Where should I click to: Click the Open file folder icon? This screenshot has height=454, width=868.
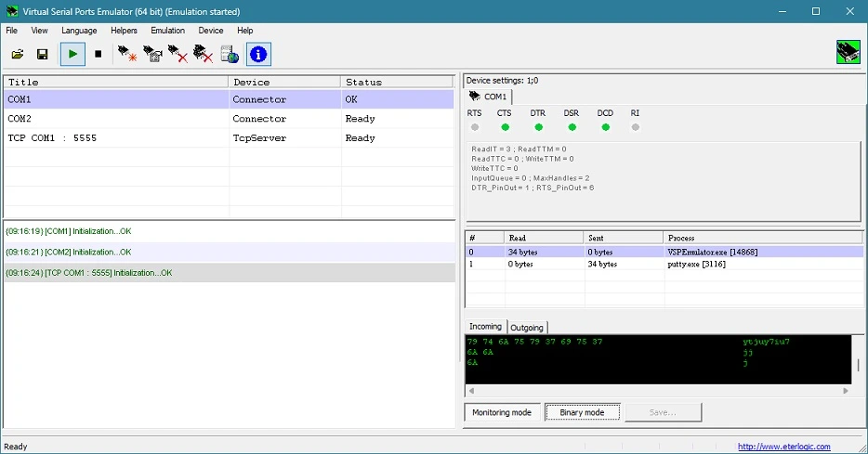tap(18, 54)
